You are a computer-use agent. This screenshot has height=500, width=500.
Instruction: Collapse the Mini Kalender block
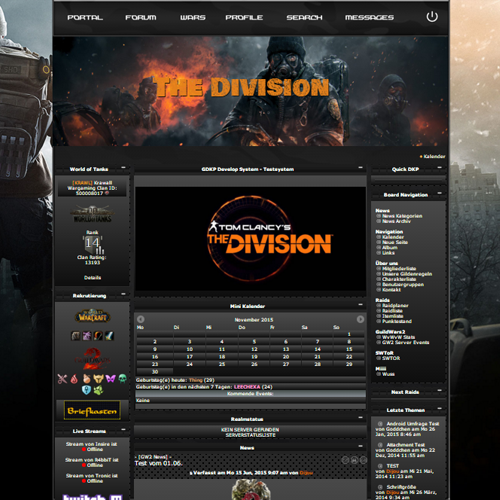coord(360,304)
